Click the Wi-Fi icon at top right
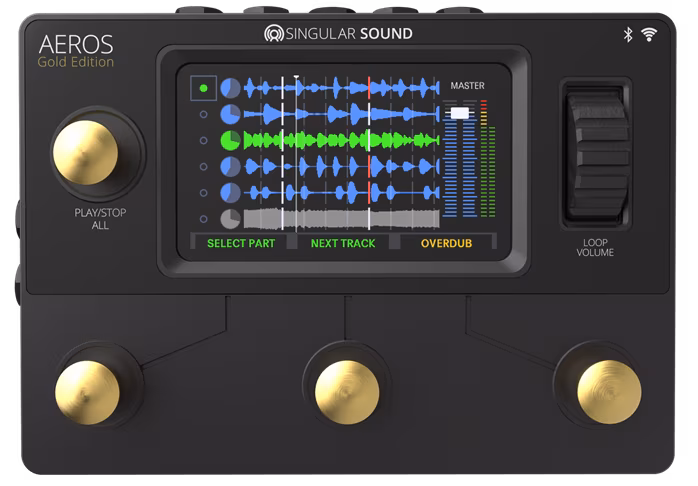Image resolution: width=698 pixels, height=486 pixels. click(649, 34)
